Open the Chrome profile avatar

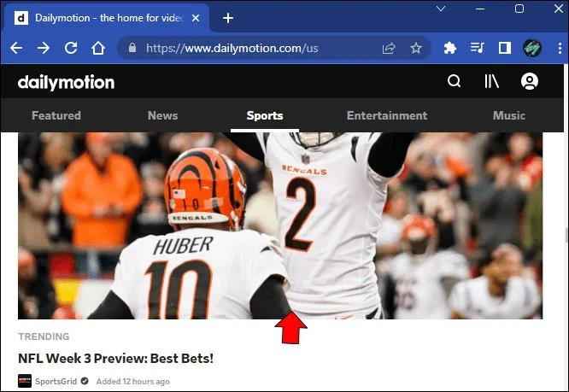click(532, 48)
